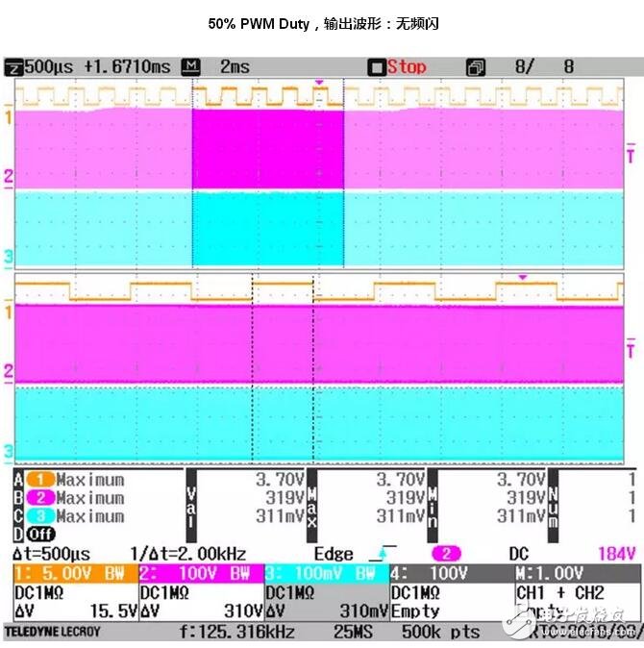Click the magenta trigger position arrow in main window

point(319,83)
